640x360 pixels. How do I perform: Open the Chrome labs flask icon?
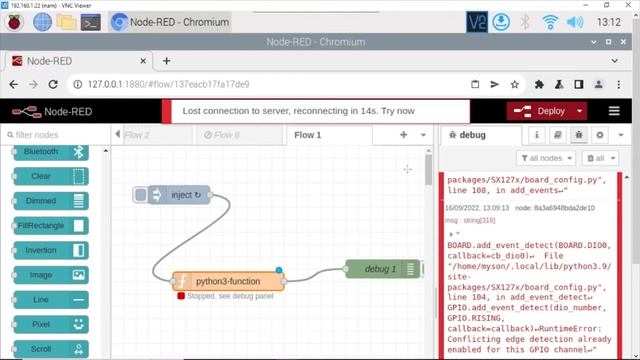559,84
